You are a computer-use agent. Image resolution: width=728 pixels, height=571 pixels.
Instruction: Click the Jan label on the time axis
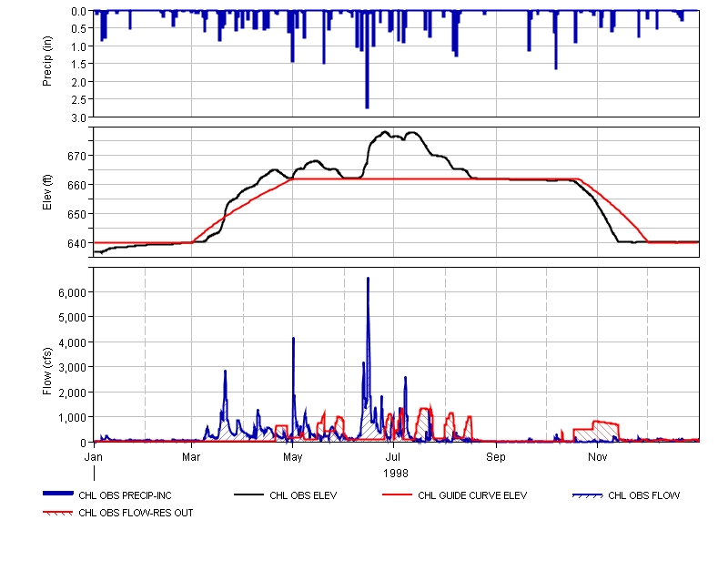click(94, 454)
